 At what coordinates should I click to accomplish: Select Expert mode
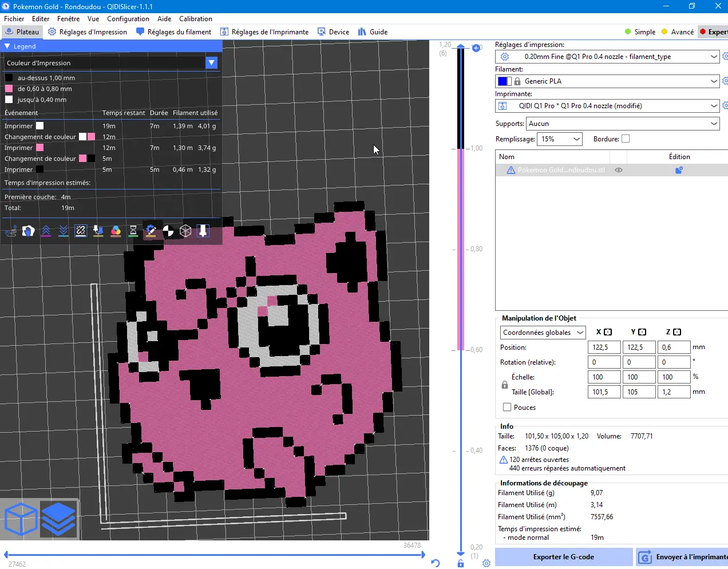(713, 32)
